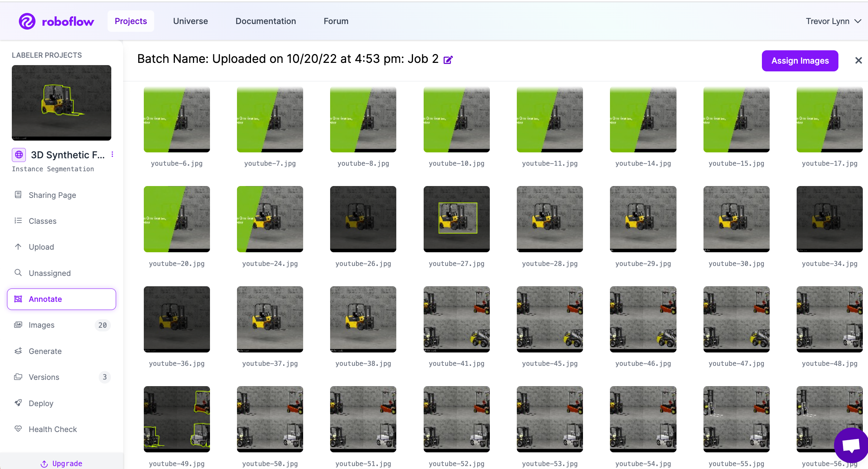Open the Classes list
The height and width of the screenshot is (469, 868).
click(42, 221)
